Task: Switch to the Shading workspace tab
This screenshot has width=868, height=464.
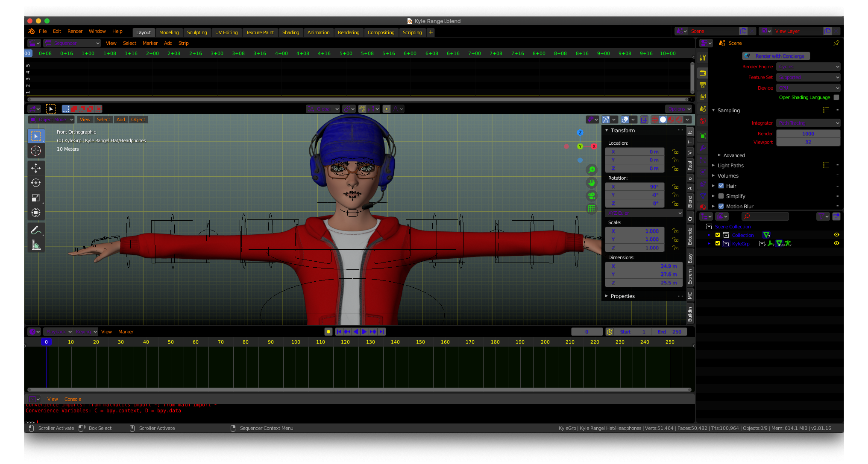Action: (291, 32)
